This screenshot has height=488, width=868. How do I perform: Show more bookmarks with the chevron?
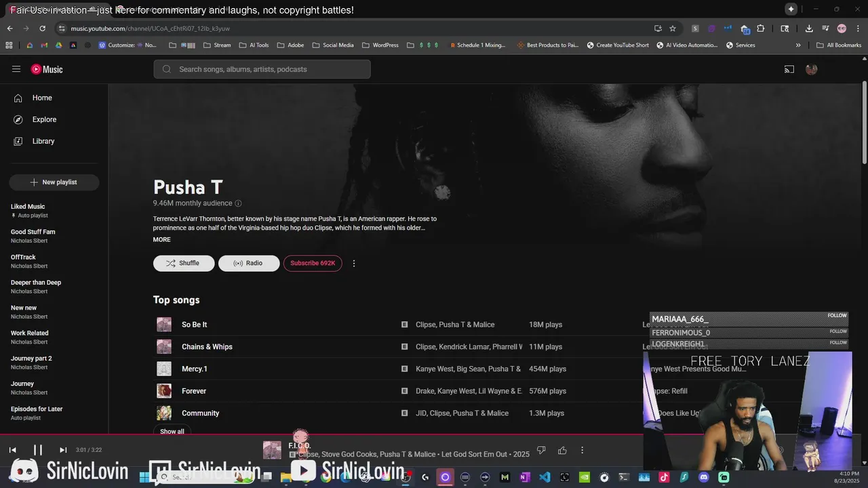pos(798,45)
